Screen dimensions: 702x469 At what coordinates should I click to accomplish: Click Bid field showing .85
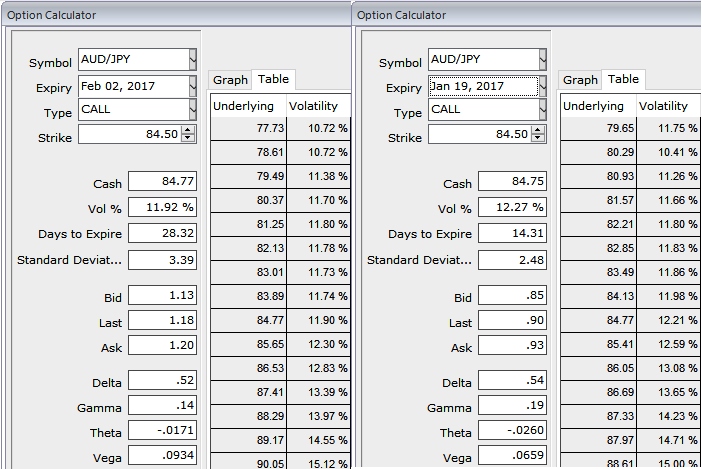[x=513, y=295]
